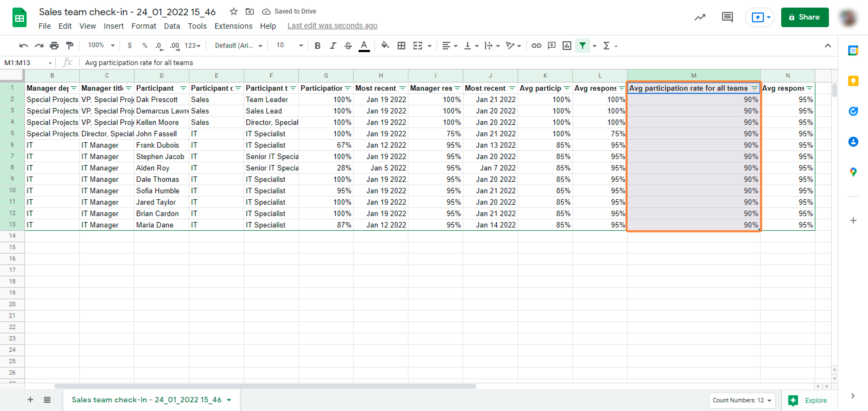
Task: Collapse the menus with the up arrow
Action: (828, 46)
